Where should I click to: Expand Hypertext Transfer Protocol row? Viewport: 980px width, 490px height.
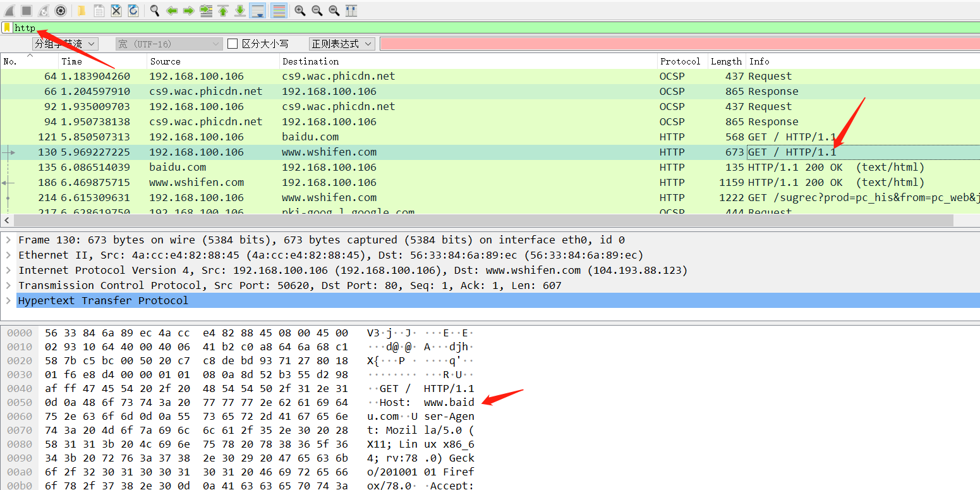pos(8,301)
